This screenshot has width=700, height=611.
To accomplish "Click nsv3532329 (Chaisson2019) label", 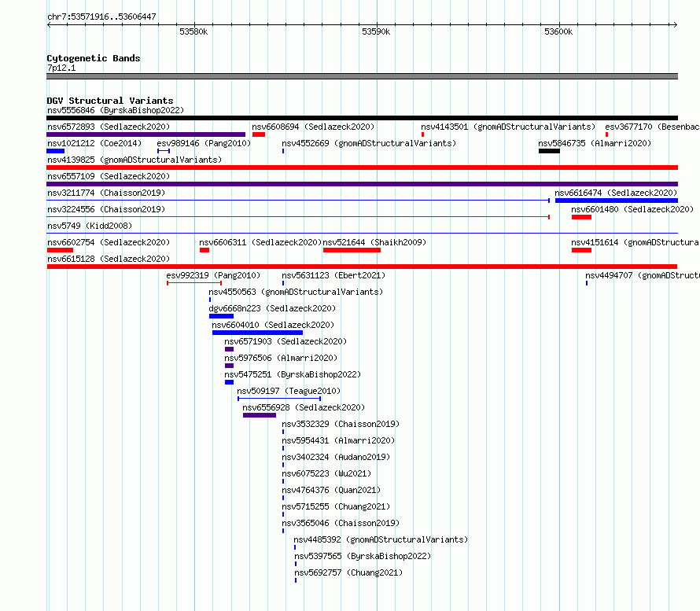I will pos(341,424).
